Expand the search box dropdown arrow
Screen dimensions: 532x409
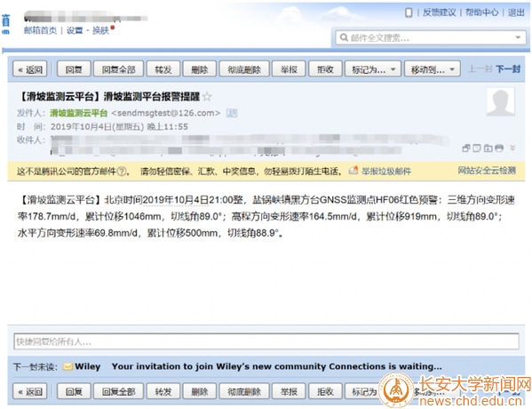(518, 37)
